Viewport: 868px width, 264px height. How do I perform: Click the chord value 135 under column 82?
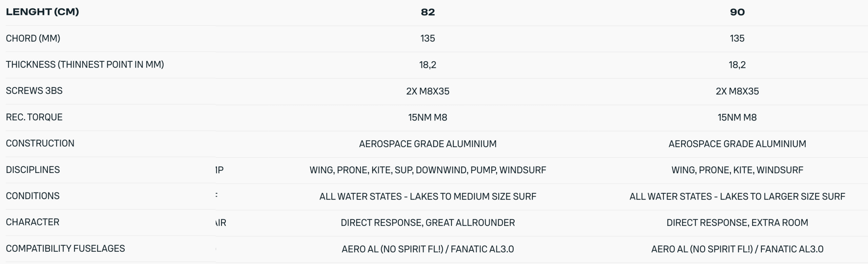point(428,38)
